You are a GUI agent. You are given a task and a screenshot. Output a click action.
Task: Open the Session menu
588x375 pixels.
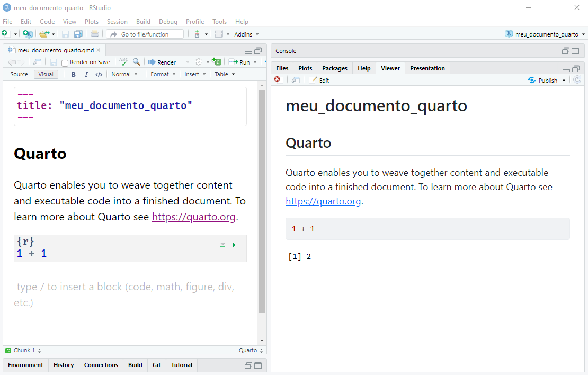tap(117, 22)
